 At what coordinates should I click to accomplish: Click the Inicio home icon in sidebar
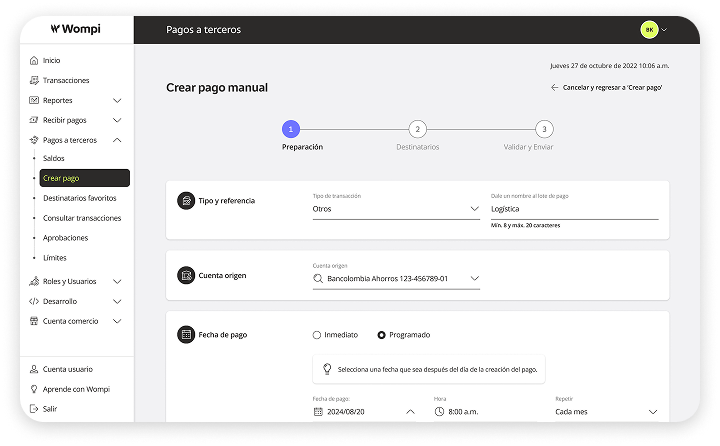pos(35,60)
